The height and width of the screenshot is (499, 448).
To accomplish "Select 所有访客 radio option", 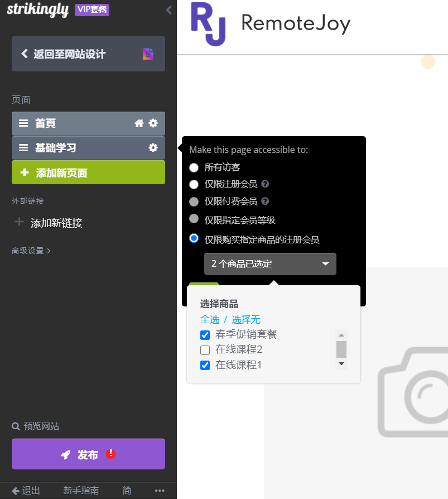I will (x=194, y=167).
